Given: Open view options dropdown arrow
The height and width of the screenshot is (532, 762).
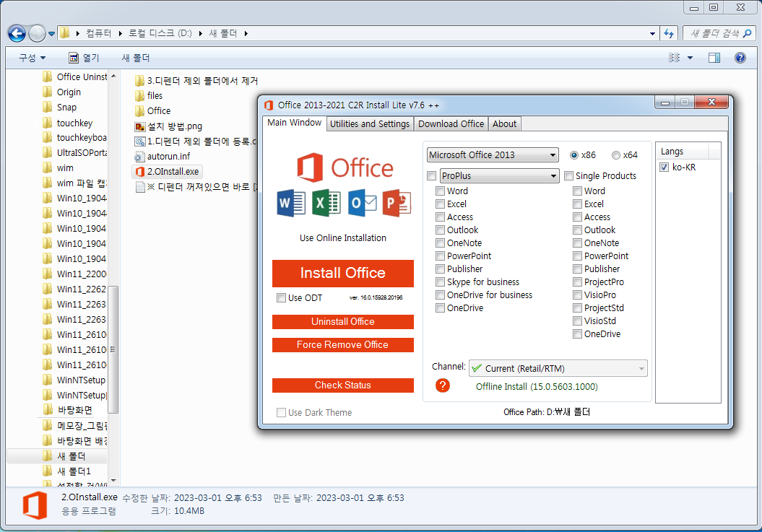Looking at the screenshot, I should 690,58.
